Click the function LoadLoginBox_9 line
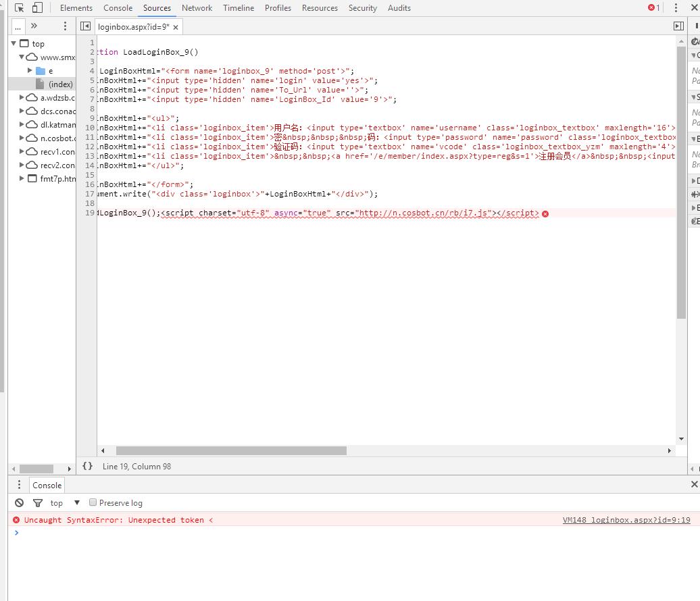This screenshot has width=700, height=601. (148, 52)
